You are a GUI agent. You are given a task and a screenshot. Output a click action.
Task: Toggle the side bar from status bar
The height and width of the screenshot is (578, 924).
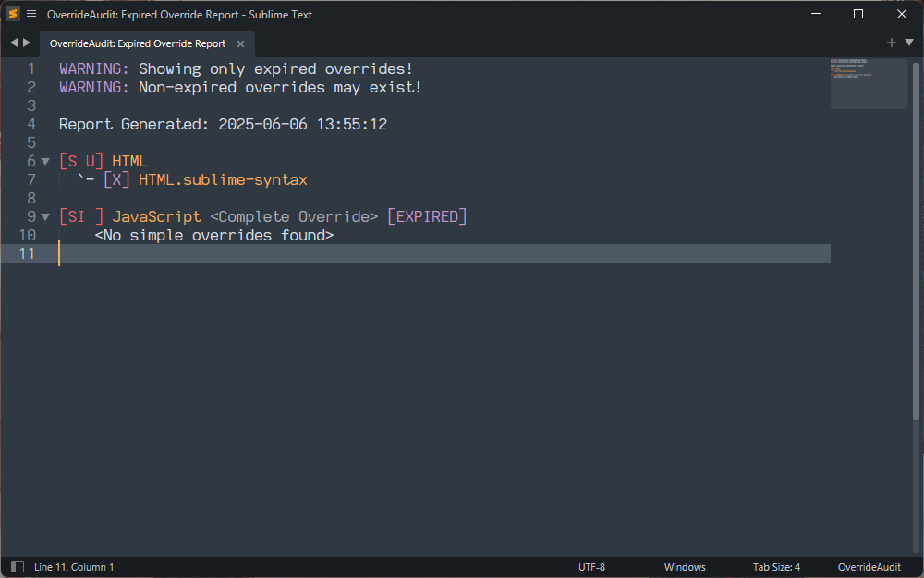(18, 567)
